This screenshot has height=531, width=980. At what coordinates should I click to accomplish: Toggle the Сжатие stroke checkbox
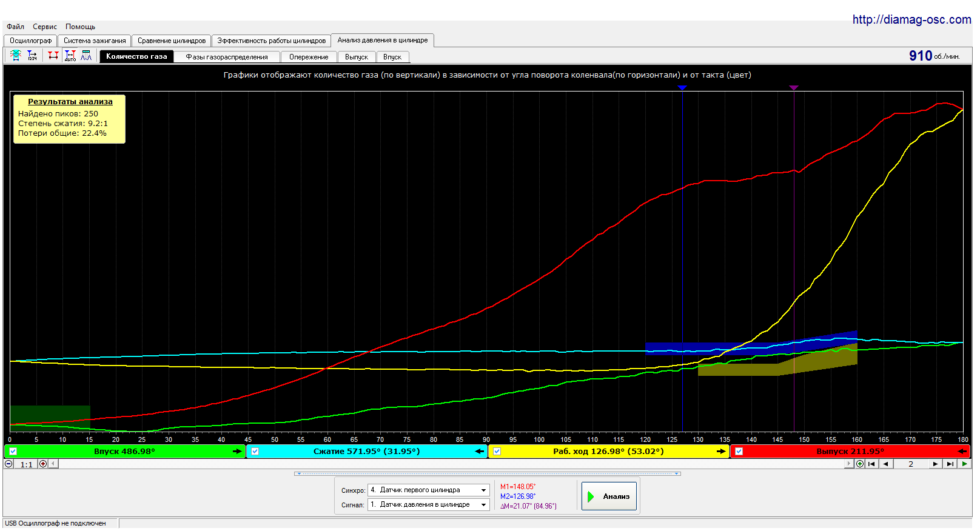[x=255, y=451]
